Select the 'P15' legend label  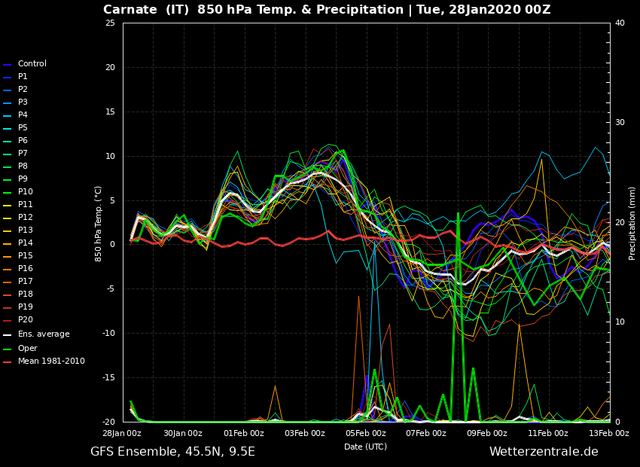coord(25,256)
